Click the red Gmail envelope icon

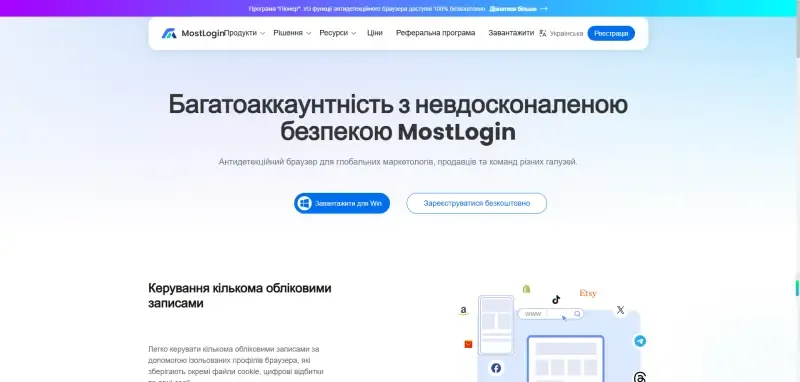[x=468, y=344]
